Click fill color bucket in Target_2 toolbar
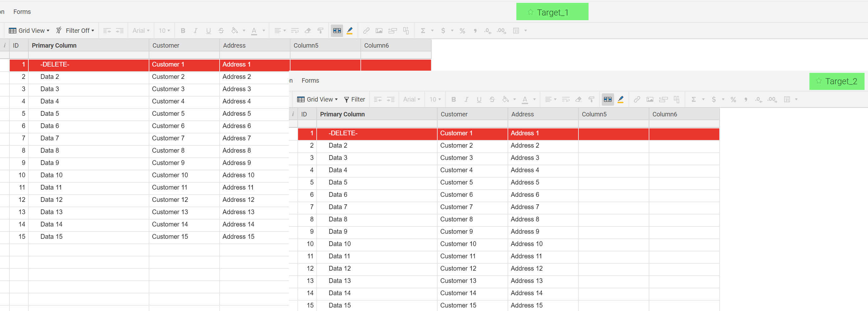The width and height of the screenshot is (868, 311). click(x=505, y=99)
